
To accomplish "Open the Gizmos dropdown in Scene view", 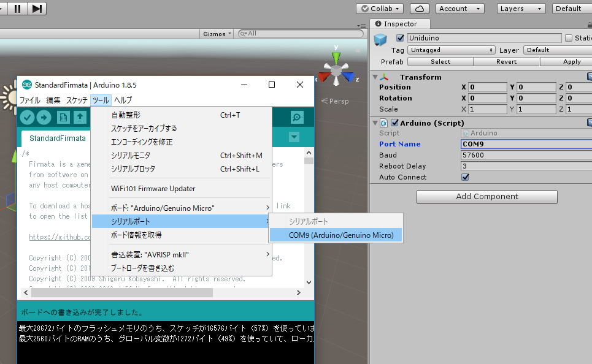I will coord(217,34).
